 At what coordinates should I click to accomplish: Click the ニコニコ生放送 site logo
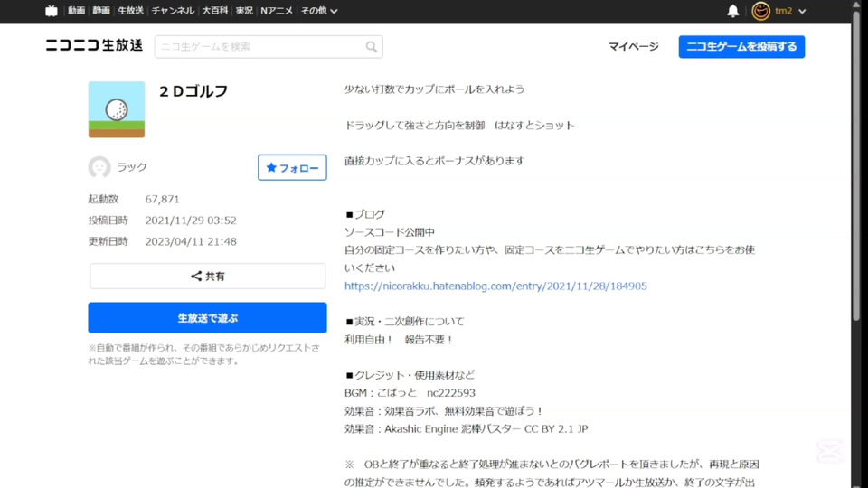click(94, 45)
